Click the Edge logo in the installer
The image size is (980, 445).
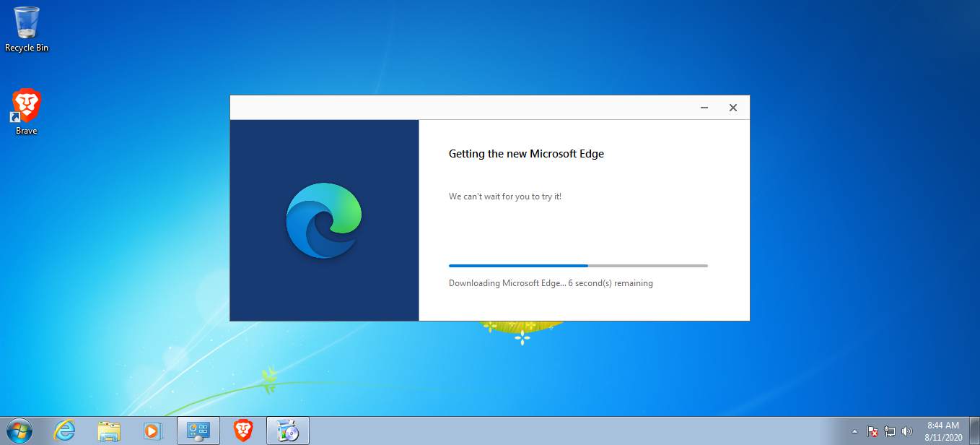(323, 220)
